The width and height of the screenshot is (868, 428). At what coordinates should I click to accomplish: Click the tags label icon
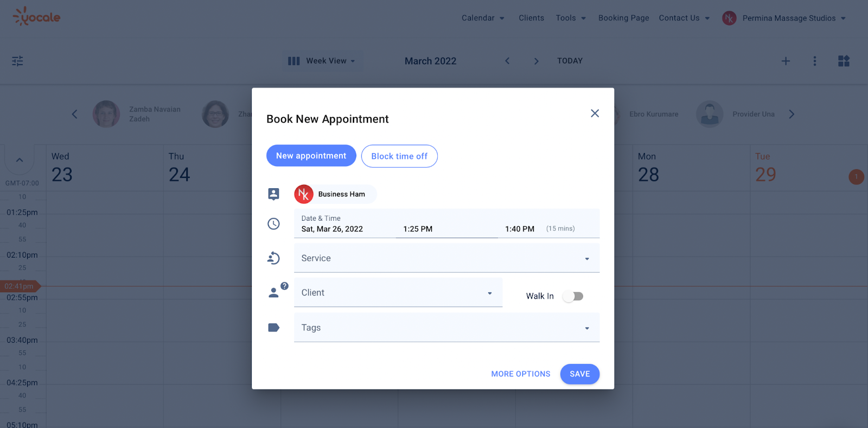coord(274,328)
